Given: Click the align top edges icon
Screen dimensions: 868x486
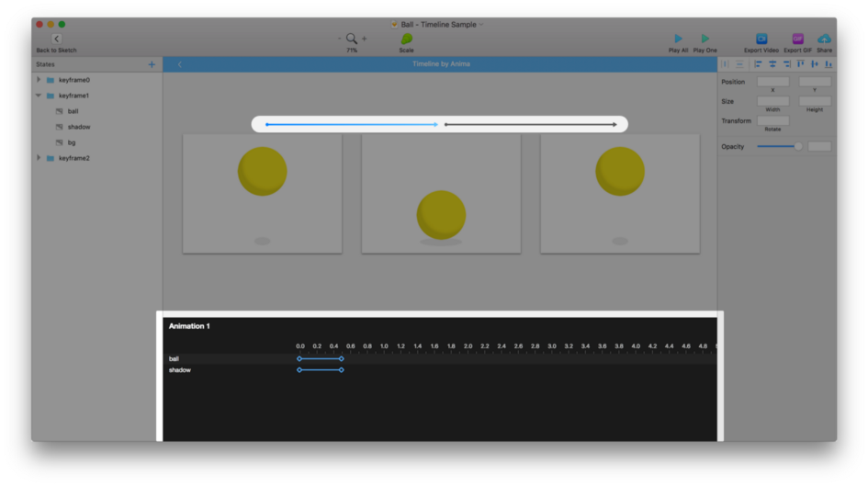Looking at the screenshot, I should (x=800, y=64).
